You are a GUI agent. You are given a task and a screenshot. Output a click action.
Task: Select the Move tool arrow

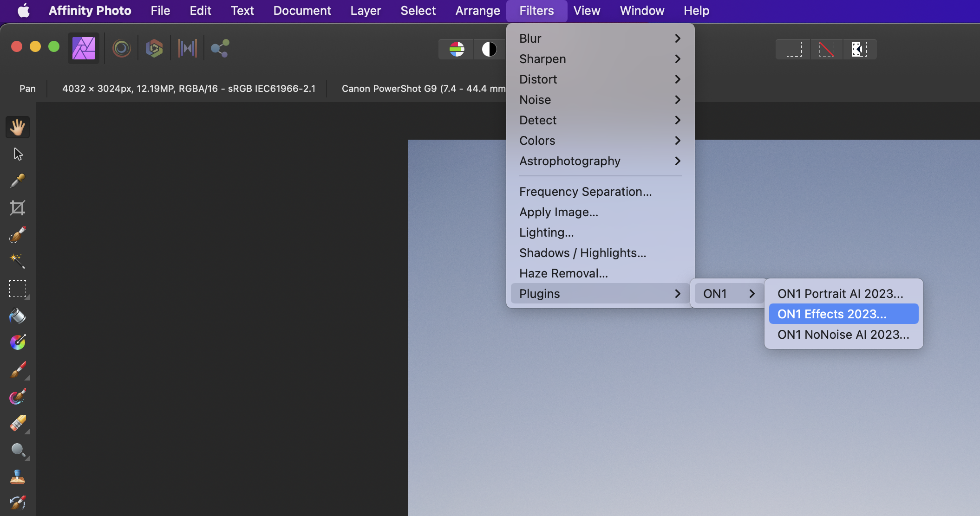tap(18, 154)
